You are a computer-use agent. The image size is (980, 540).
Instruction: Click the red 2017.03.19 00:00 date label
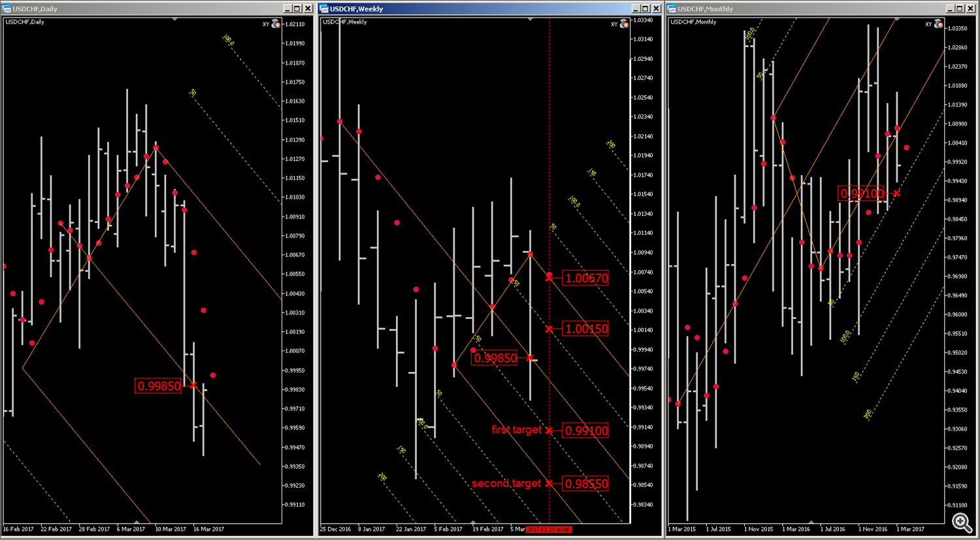click(x=549, y=530)
